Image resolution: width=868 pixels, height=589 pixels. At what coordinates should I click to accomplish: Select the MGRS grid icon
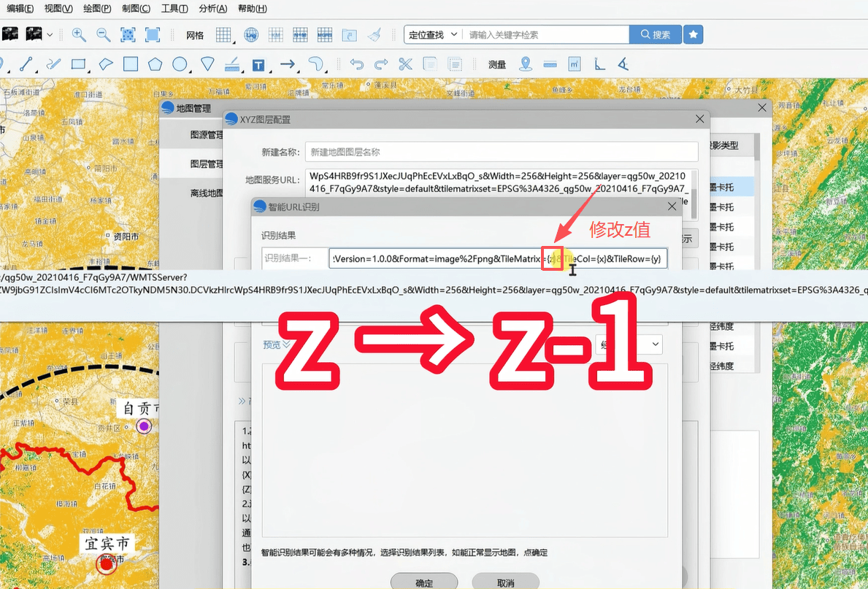[325, 34]
